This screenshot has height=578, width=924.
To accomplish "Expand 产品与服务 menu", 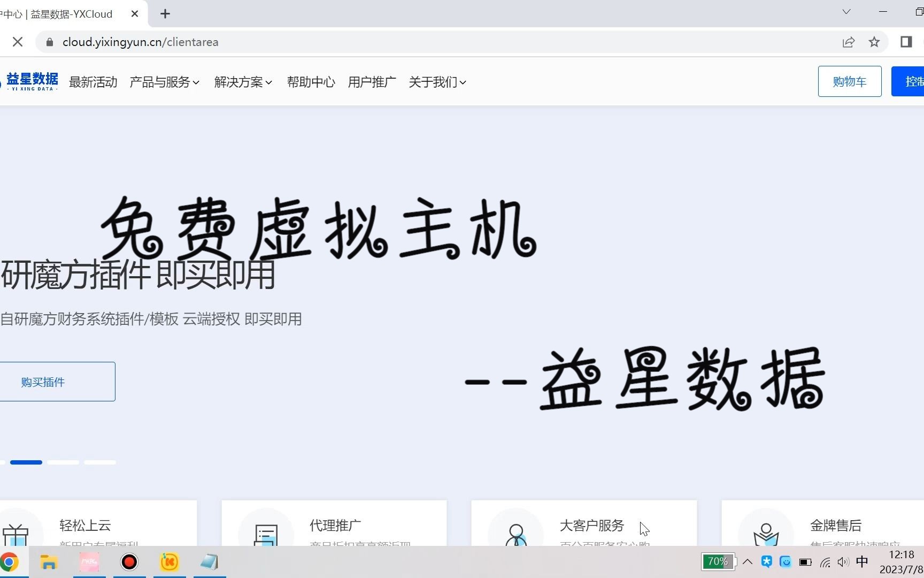I will 165,82.
